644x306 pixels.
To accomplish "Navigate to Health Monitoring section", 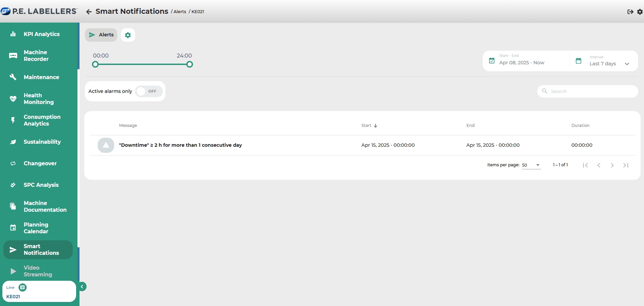I will point(38,99).
